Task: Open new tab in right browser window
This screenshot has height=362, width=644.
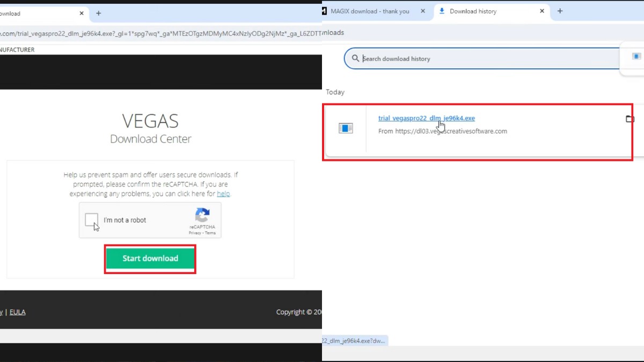Action: [x=560, y=11]
